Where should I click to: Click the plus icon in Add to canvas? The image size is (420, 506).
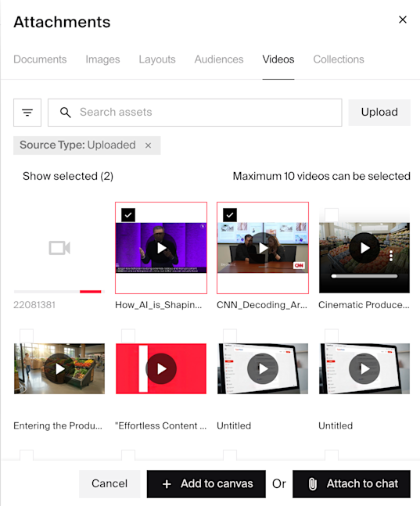click(167, 484)
